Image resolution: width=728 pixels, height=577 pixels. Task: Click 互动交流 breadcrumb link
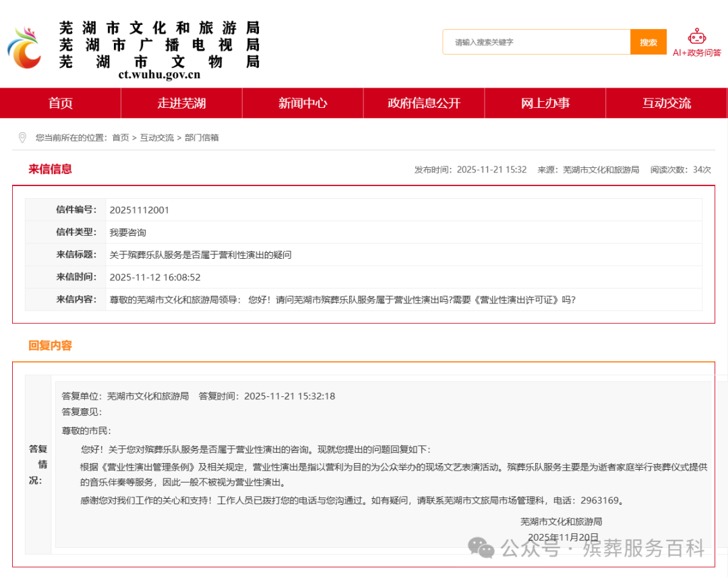pyautogui.click(x=158, y=137)
